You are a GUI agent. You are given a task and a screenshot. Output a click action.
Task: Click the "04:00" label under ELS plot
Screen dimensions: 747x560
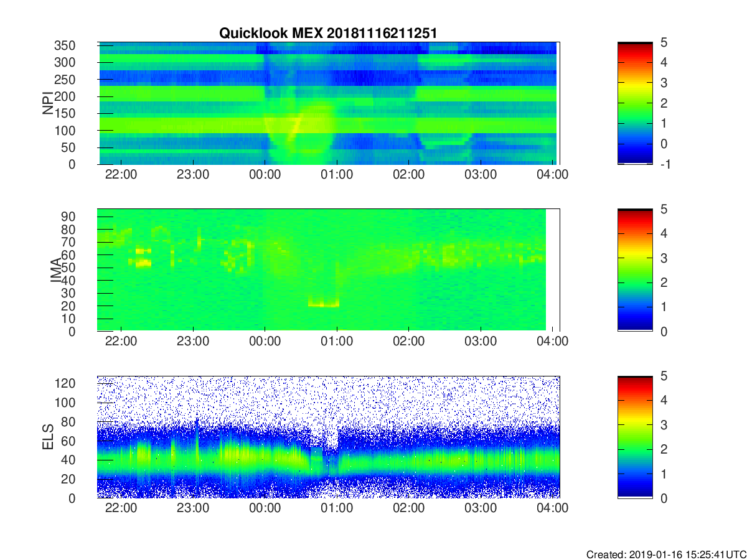click(553, 508)
